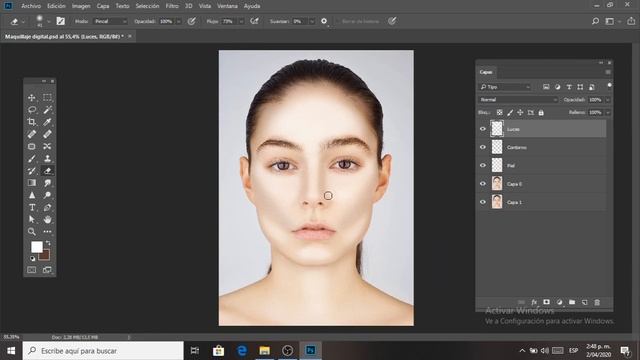Toggle lock all padlock icon

541,113
